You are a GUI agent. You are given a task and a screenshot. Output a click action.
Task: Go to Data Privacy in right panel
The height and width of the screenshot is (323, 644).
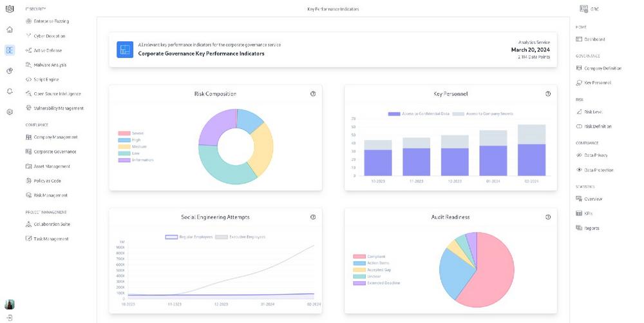pos(595,155)
